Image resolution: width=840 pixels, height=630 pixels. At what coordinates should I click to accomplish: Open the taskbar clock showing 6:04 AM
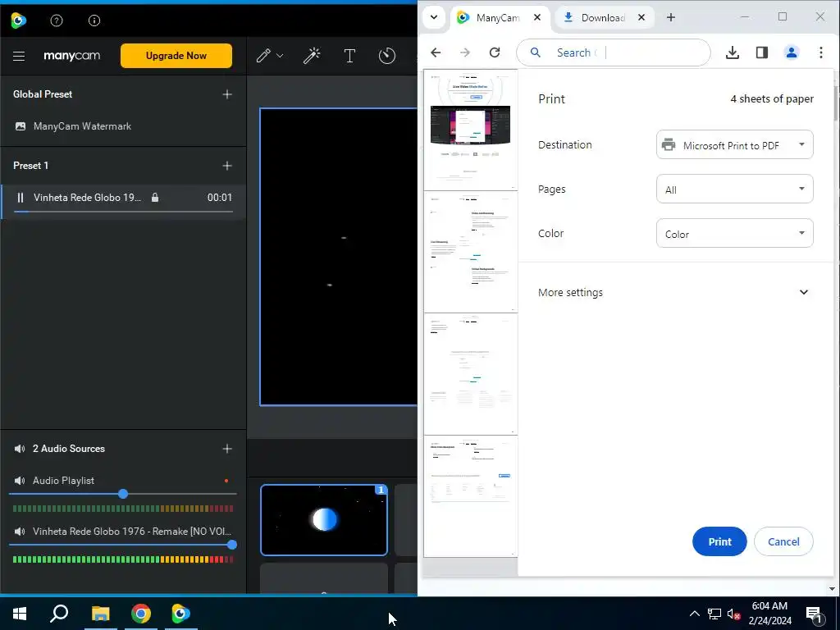tap(769, 614)
